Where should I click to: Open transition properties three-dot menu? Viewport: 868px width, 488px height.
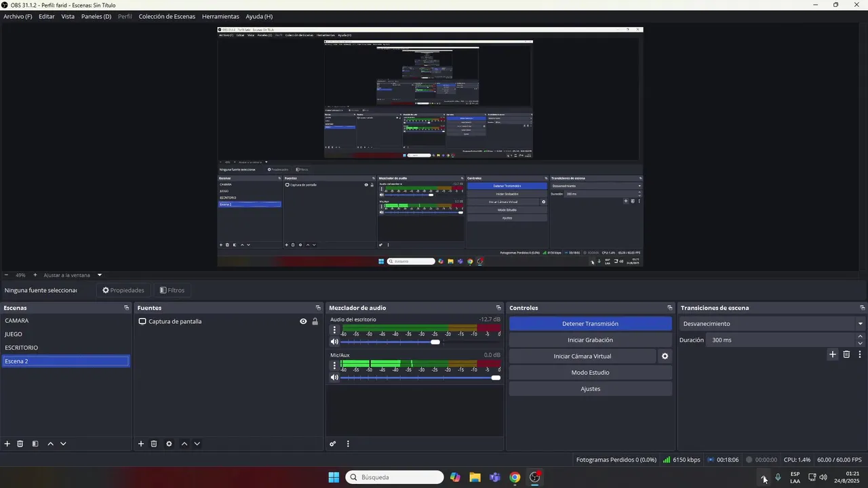tap(860, 354)
